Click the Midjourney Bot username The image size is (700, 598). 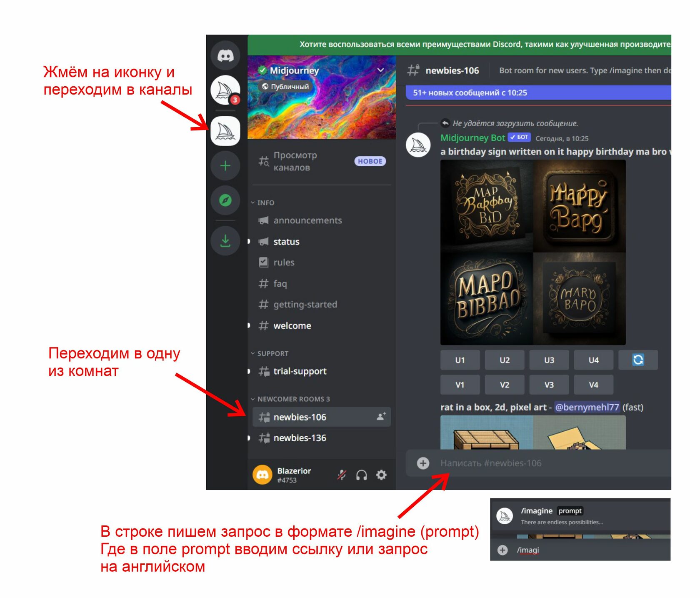coord(472,138)
